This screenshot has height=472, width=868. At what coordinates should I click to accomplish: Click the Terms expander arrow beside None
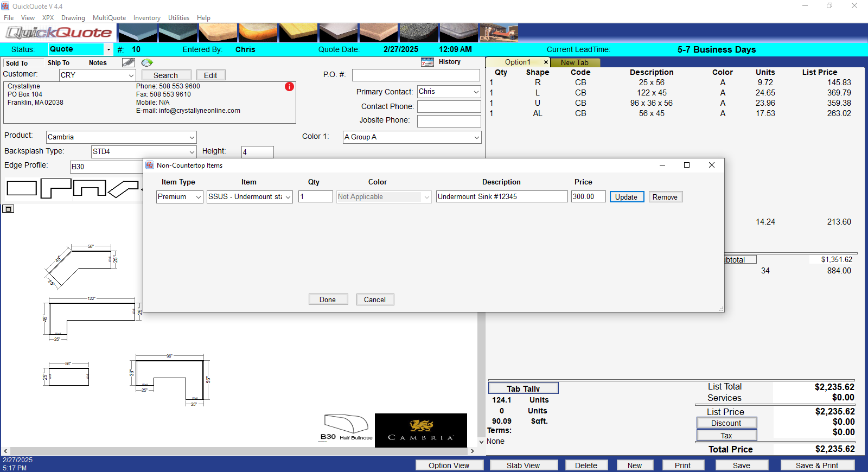[x=482, y=442]
